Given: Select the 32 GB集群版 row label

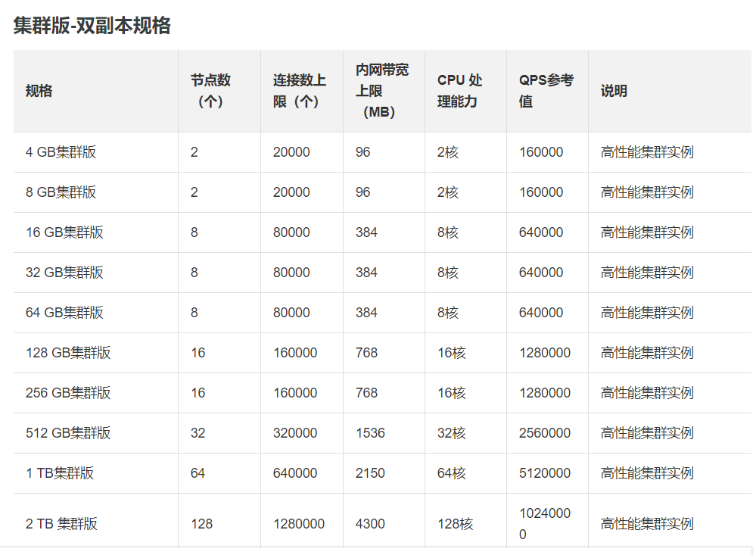Looking at the screenshot, I should pos(64,272).
